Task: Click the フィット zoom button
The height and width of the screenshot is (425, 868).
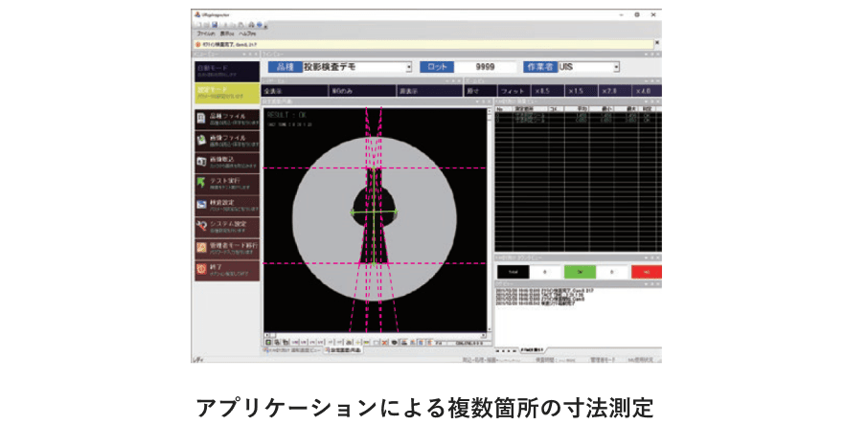Action: click(514, 91)
